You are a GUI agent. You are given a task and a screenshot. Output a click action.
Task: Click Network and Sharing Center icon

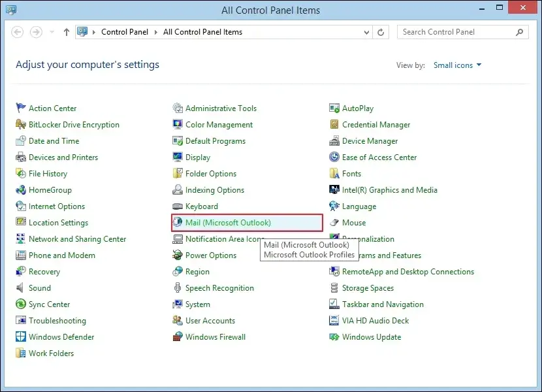coord(21,238)
